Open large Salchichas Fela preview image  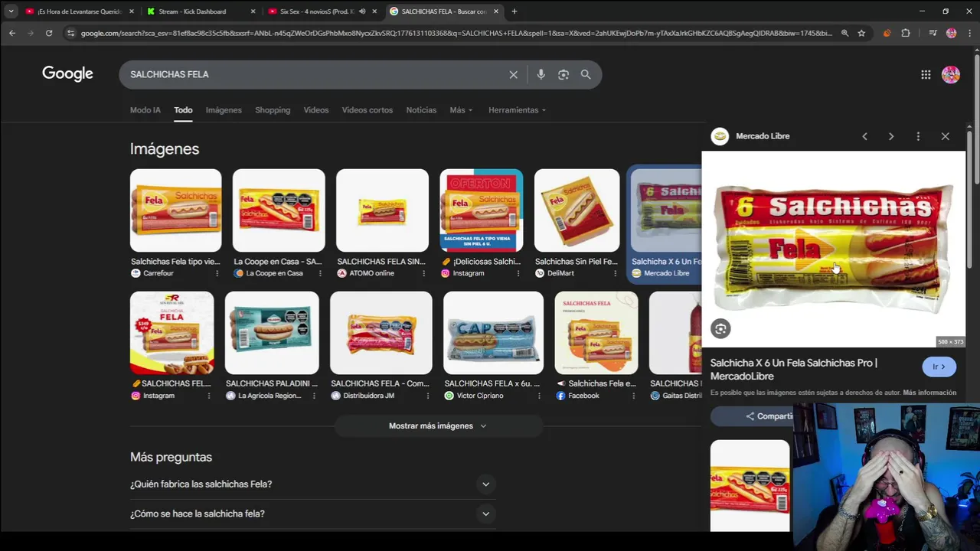pos(834,249)
